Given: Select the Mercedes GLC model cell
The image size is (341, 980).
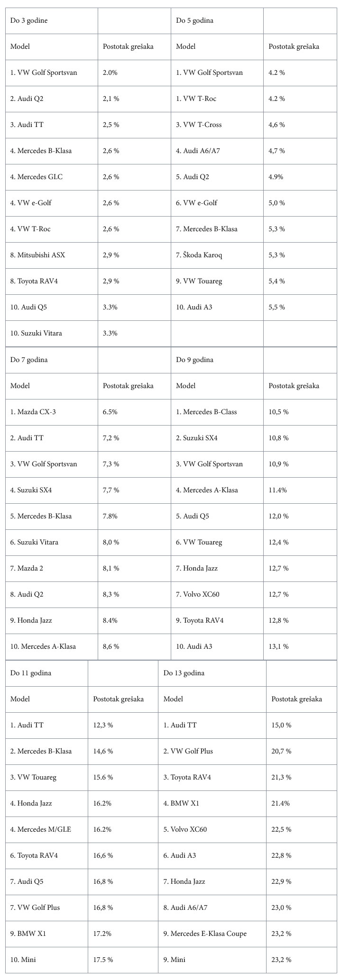Looking at the screenshot, I should [x=37, y=177].
